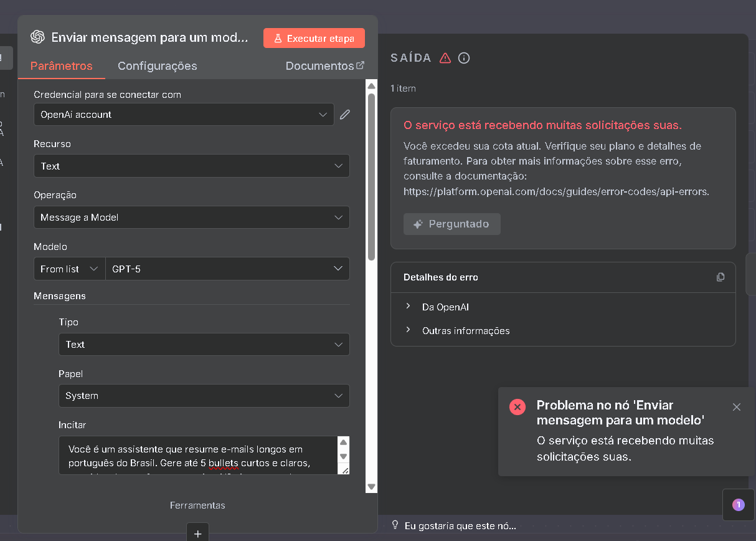Click the Mensagens section label

pyautogui.click(x=60, y=296)
